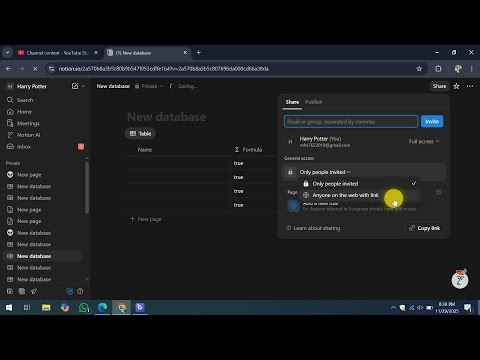Open the Learn about sharing link

point(313,228)
